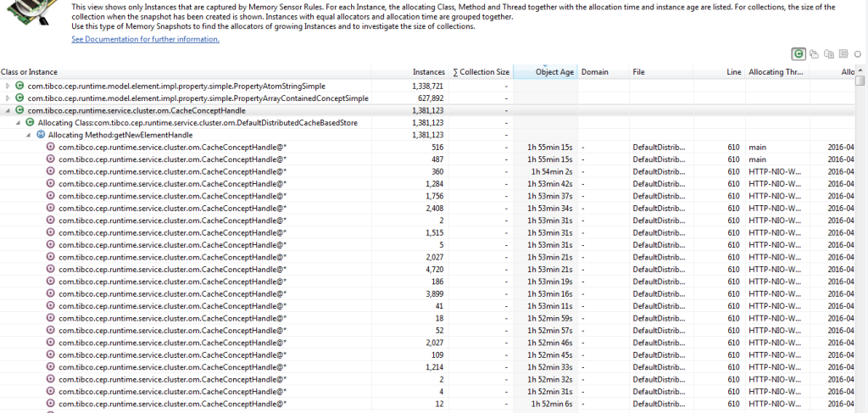Click instance icon of row with 18 instances

[50, 318]
